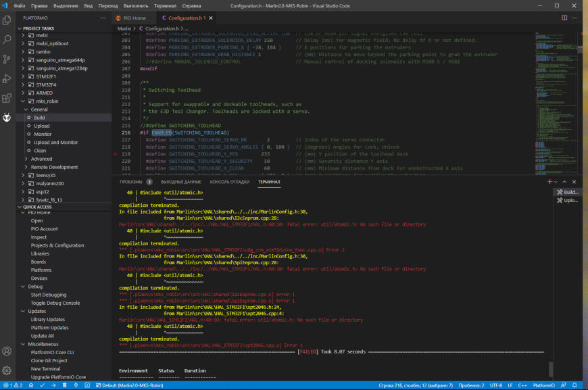Viewport: 588px width, 390px height.
Task: Change UTF-8 encoding in status bar
Action: click(496, 385)
